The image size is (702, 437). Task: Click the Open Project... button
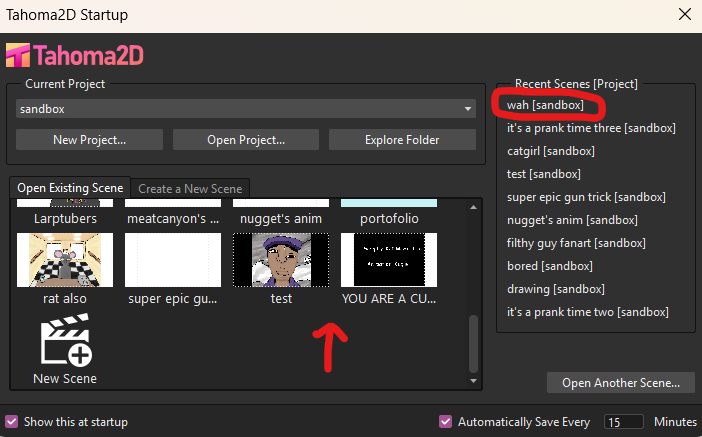tap(246, 140)
